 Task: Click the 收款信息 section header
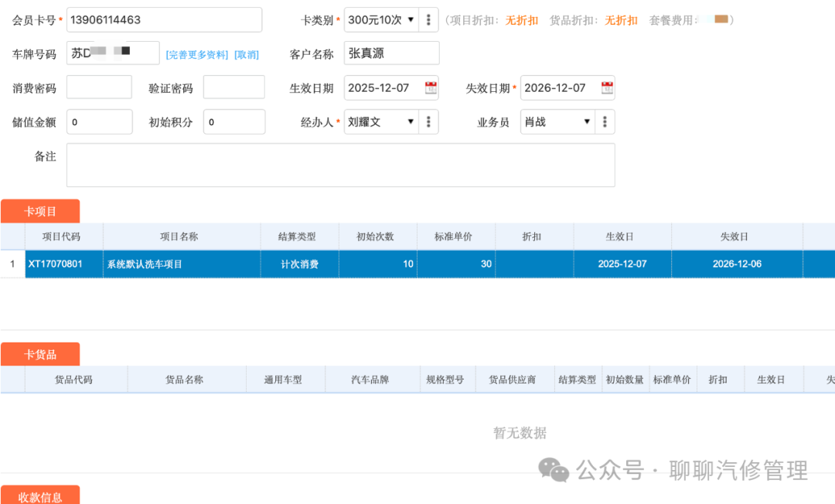pyautogui.click(x=40, y=495)
